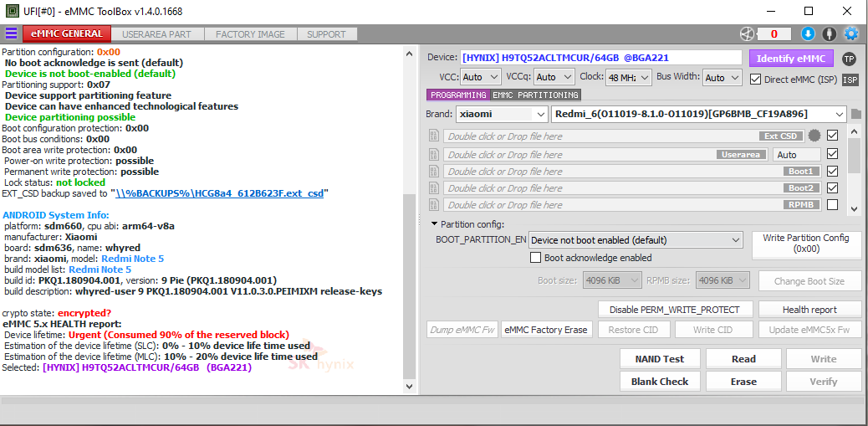Viewport: 868px width, 426px height.
Task: Uncheck the Boot2 checkbox
Action: [x=832, y=187]
